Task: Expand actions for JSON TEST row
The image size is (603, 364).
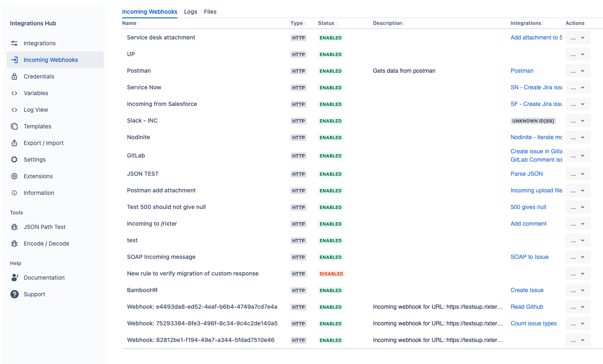Action: 578,174
